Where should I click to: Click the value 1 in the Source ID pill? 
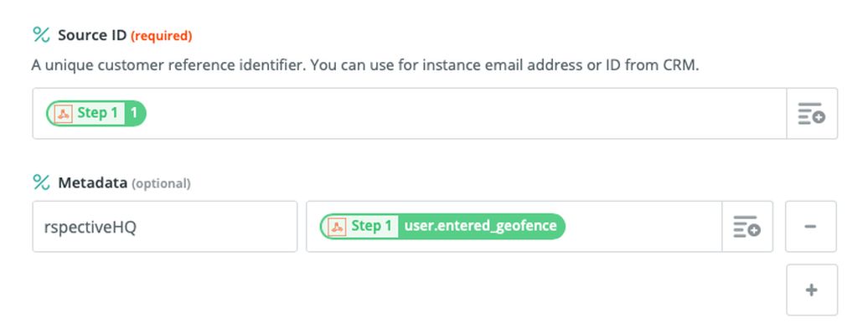pos(133,114)
